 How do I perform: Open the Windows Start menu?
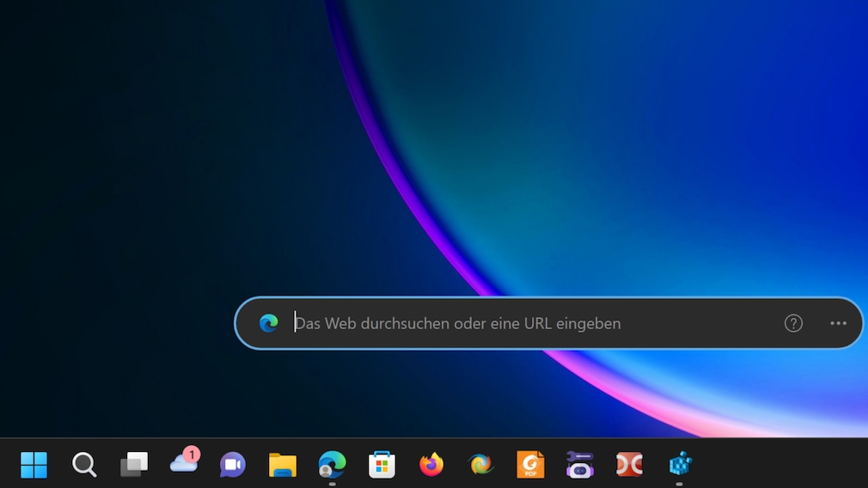(34, 465)
